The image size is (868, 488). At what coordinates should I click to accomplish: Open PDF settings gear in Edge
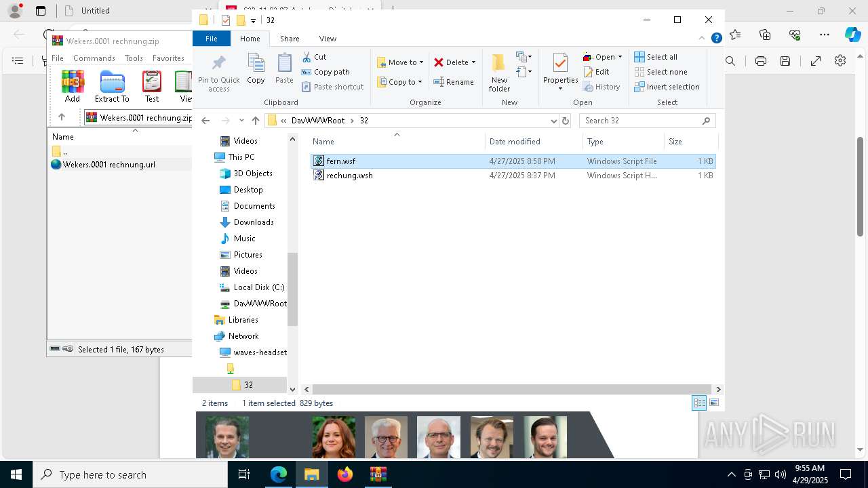pos(840,61)
